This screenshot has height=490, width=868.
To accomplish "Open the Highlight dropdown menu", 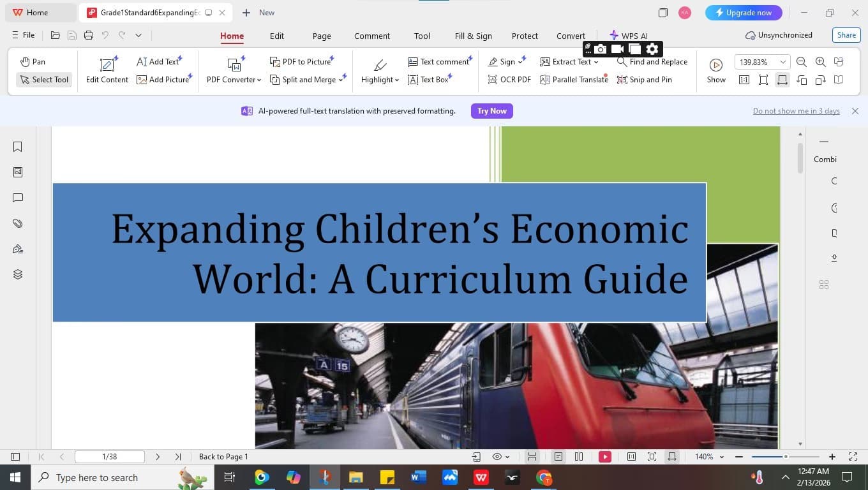I will (380, 80).
